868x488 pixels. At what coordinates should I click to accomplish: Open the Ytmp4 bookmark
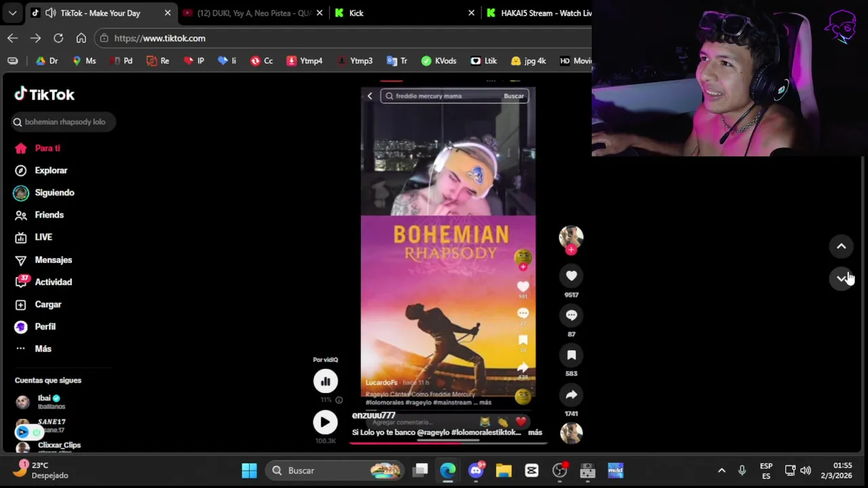point(304,61)
